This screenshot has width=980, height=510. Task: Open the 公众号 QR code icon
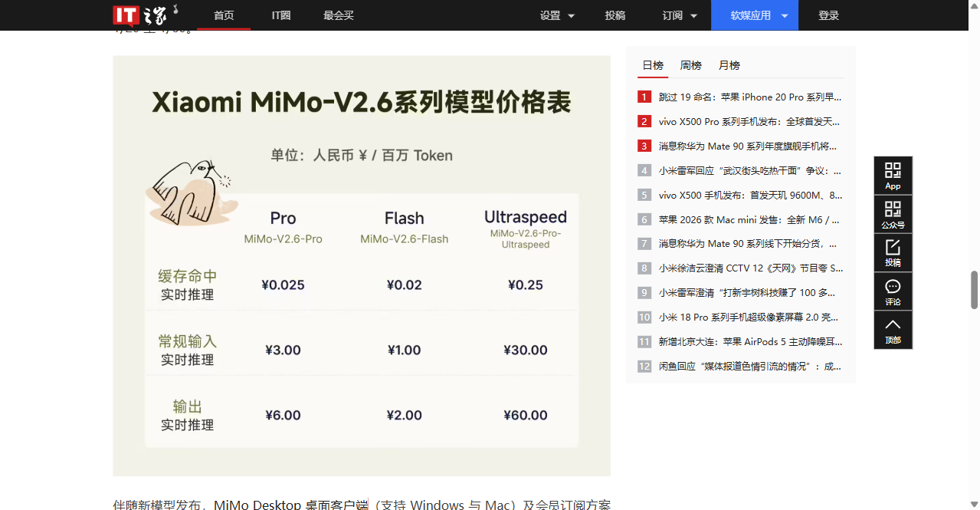coord(893,214)
